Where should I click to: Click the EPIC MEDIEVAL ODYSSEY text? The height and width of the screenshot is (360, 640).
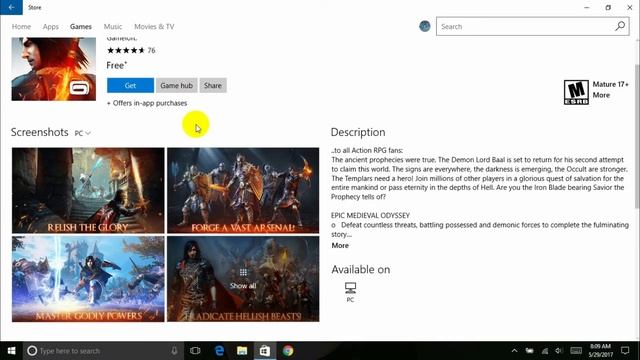pyautogui.click(x=370, y=215)
